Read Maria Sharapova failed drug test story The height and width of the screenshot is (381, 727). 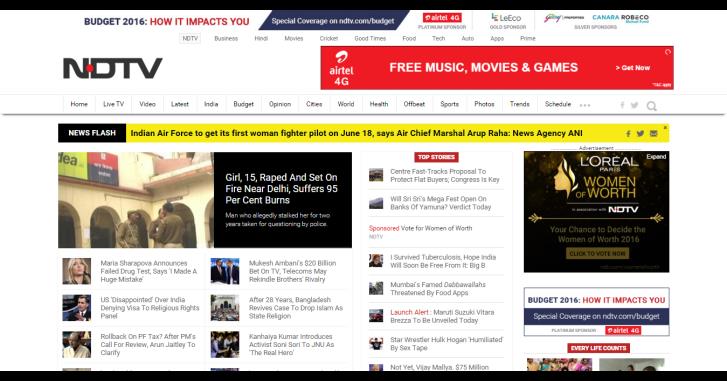click(x=149, y=271)
